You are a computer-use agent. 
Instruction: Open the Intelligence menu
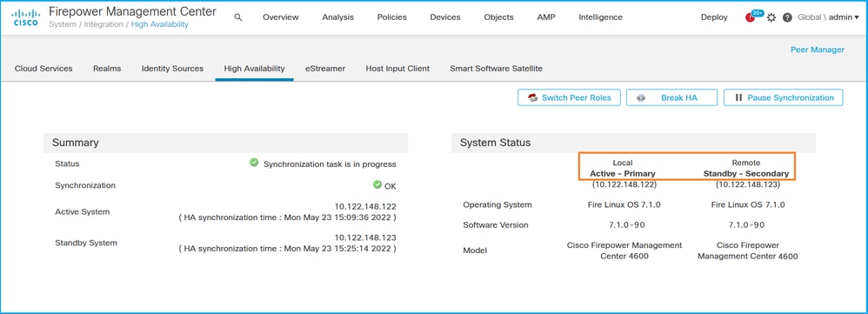[601, 17]
